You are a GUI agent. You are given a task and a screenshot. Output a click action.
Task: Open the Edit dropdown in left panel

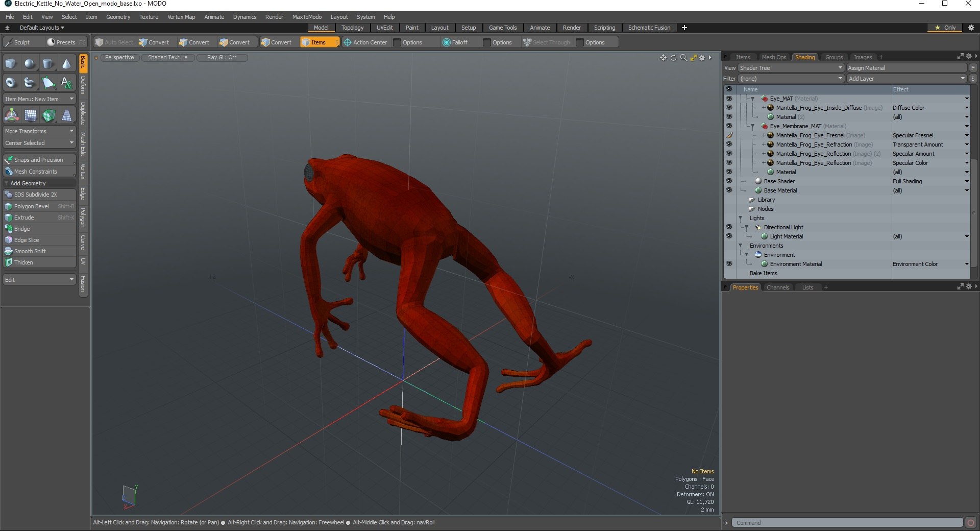39,280
